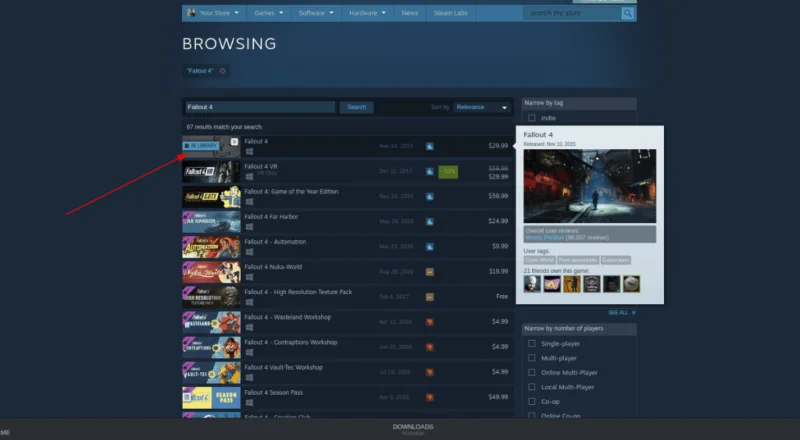Click review icon for High Resolution Texture Pack

430,297
